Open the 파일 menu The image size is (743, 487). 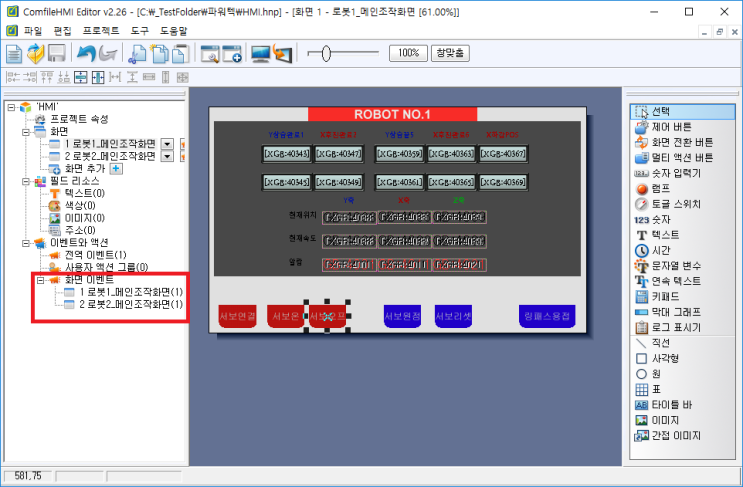(x=33, y=31)
